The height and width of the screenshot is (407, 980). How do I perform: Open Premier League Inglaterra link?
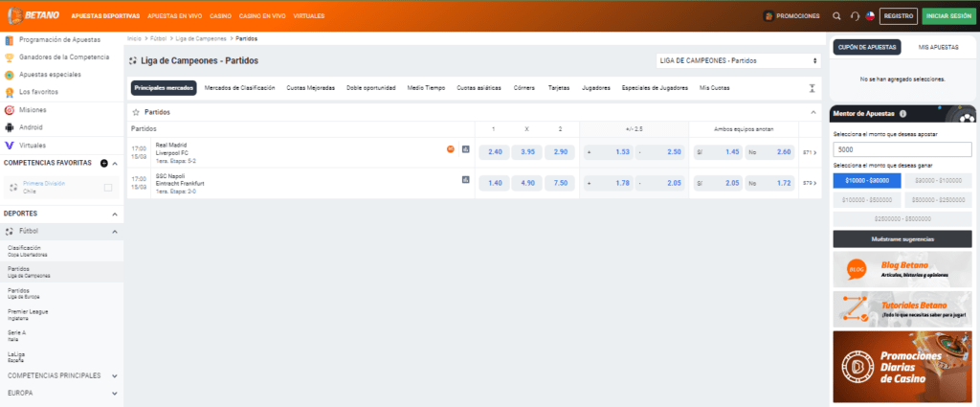point(28,314)
